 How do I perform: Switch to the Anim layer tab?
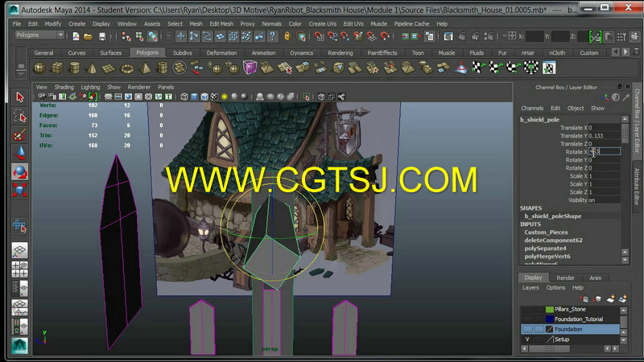595,278
